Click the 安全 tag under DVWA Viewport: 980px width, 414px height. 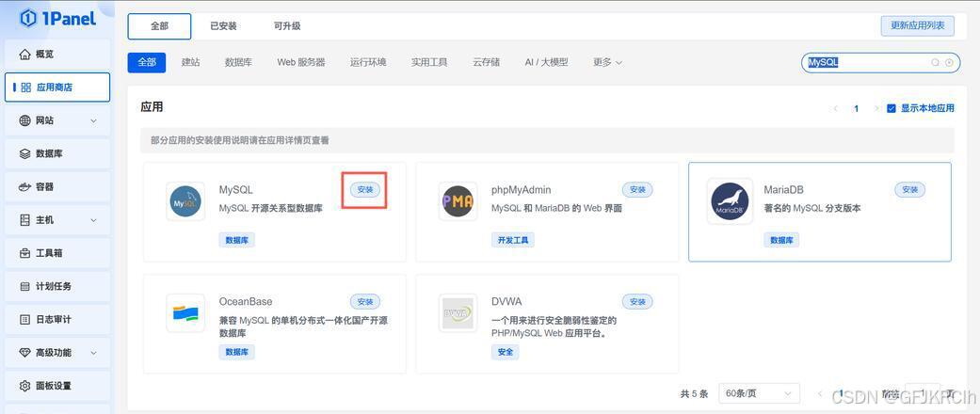(505, 352)
